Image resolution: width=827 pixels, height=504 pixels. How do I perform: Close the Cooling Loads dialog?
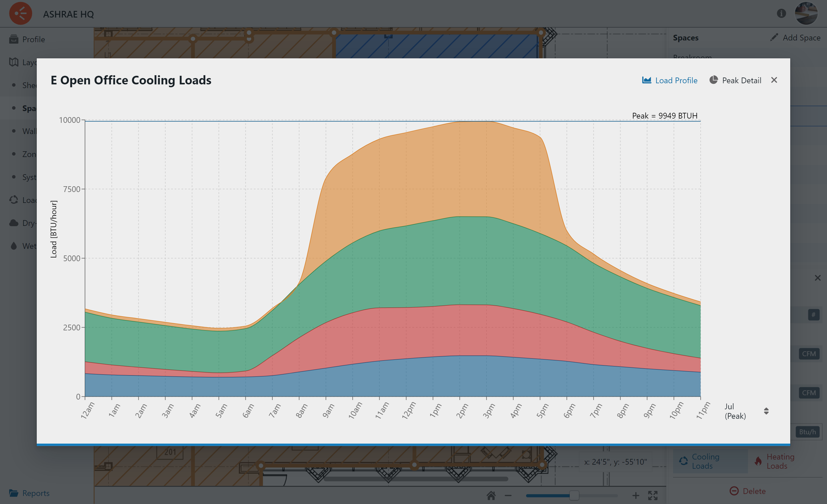(774, 80)
